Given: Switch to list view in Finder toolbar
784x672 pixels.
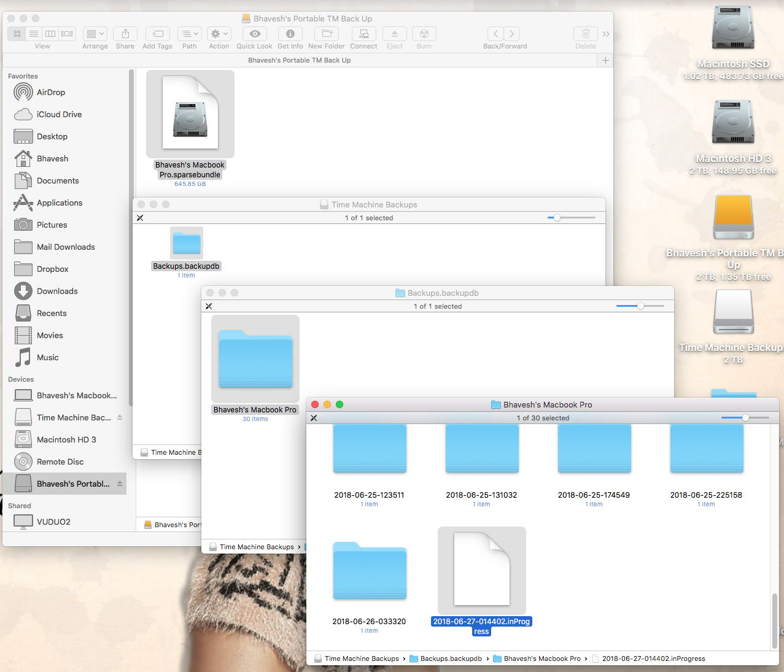Looking at the screenshot, I should coord(34,34).
